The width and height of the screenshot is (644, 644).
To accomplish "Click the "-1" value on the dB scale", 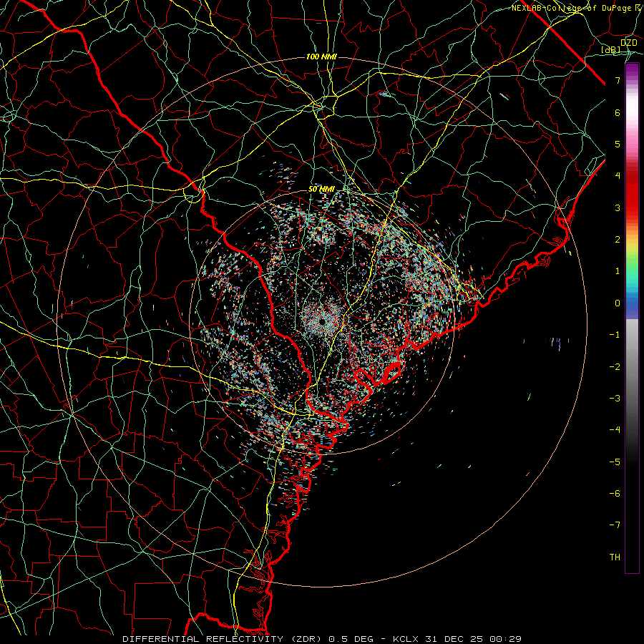I will coord(615,335).
